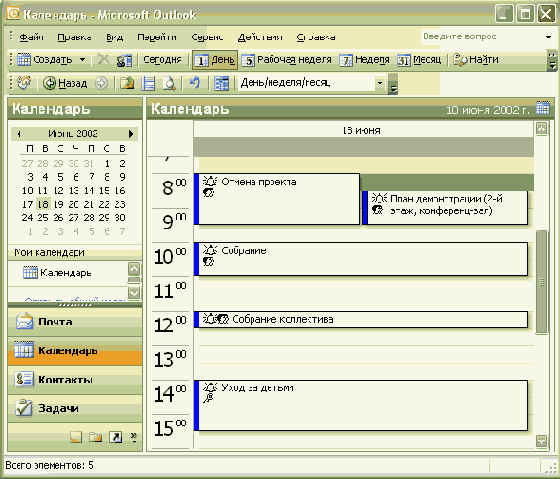Go to previous month in mini calendar

pyautogui.click(x=19, y=134)
